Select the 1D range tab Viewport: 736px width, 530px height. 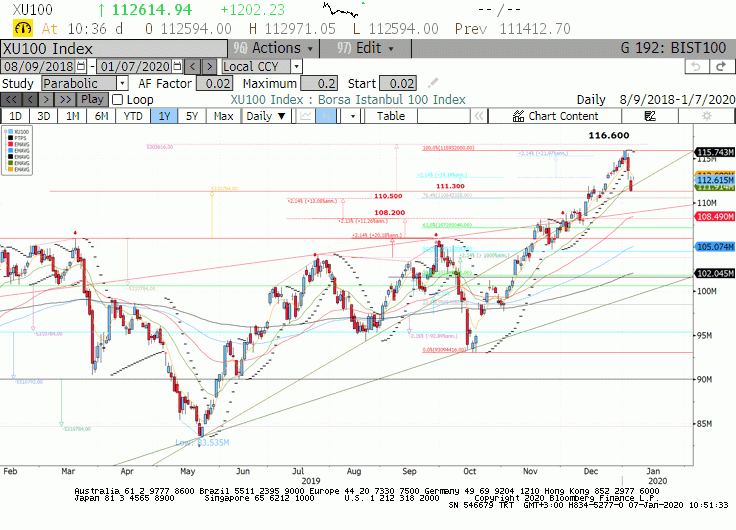[x=15, y=116]
